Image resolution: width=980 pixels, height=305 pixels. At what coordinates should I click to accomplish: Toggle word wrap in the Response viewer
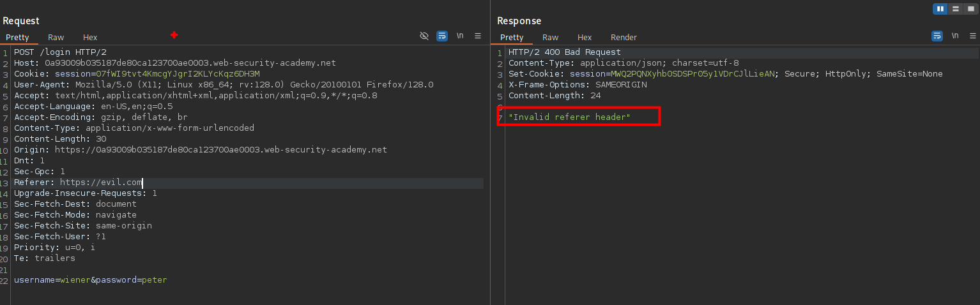[937, 36]
